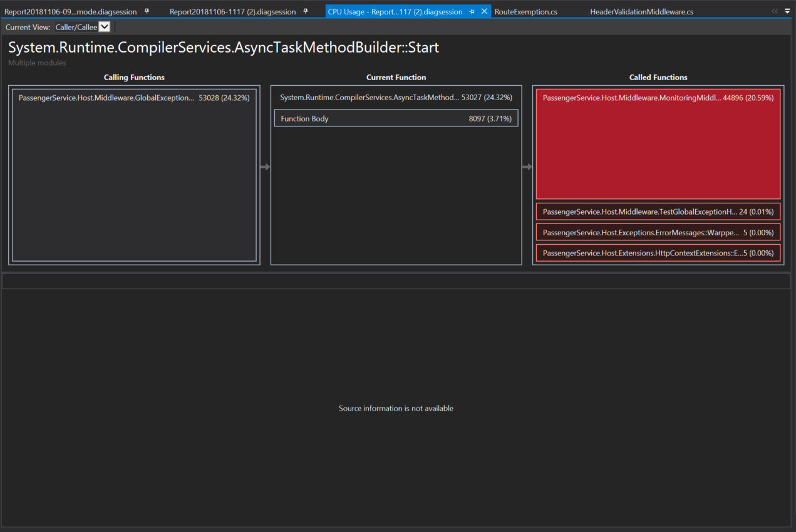Select the MonitoringMiddleware called function block

[x=658, y=144]
